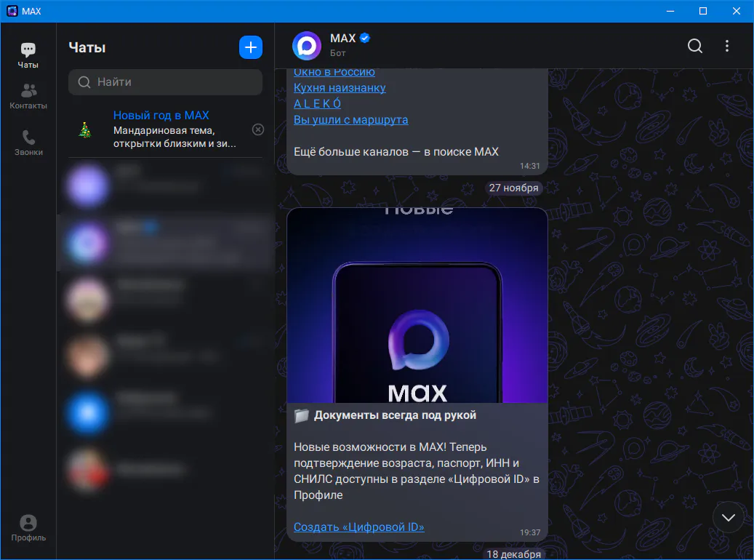
Task: Open Профиль at sidebar bottom
Action: [x=28, y=528]
